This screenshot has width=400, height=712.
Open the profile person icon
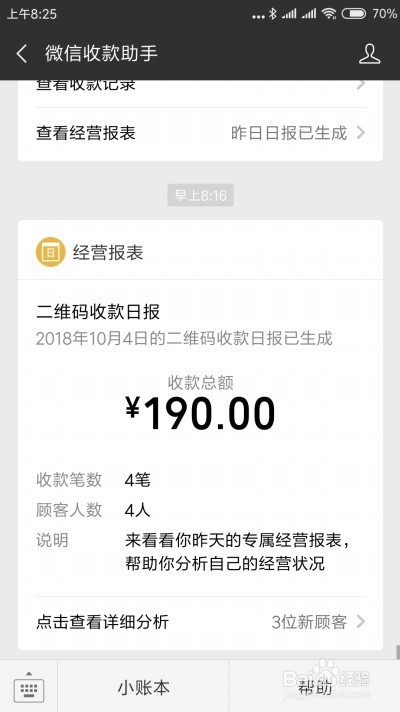[370, 54]
